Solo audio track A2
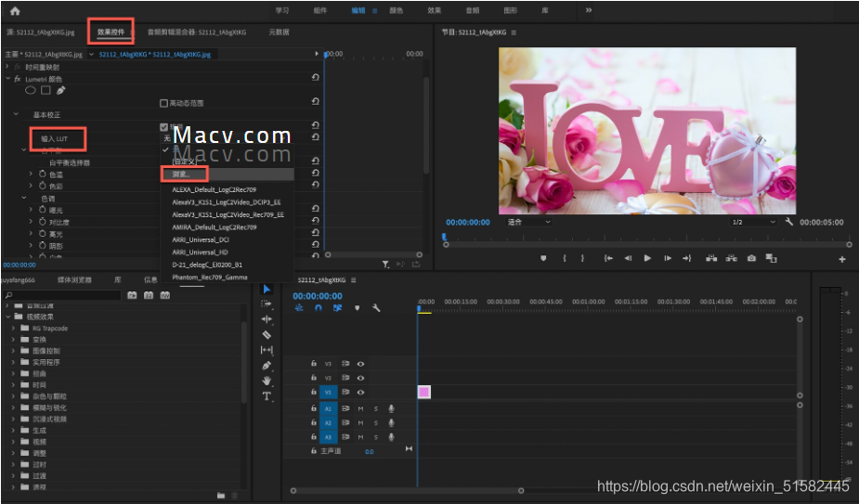 376,422
